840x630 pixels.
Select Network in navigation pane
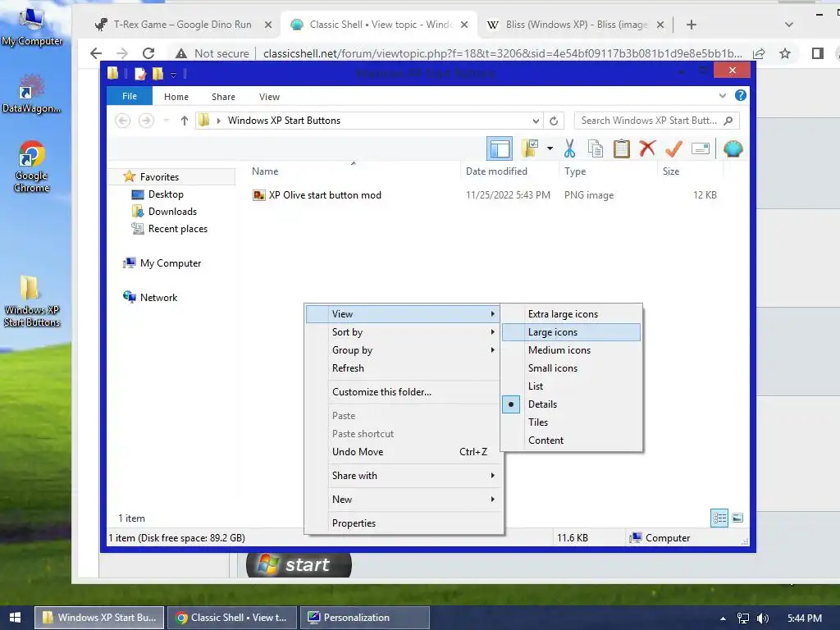158,297
